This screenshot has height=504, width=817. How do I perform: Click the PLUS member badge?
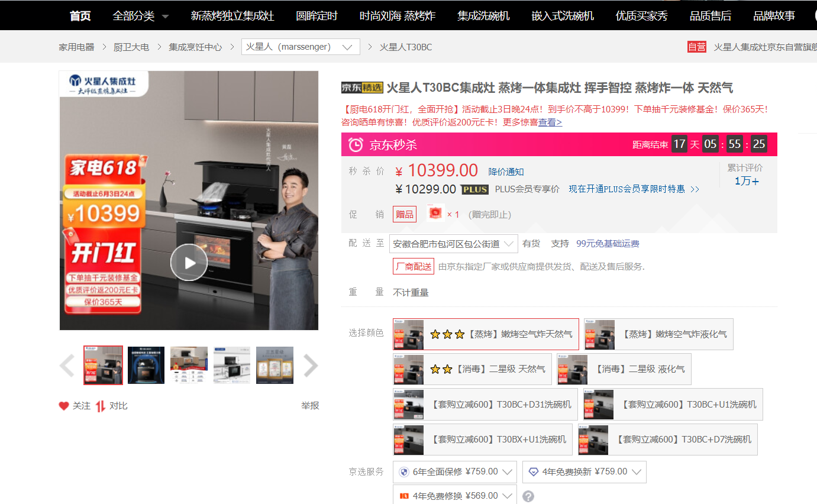coord(474,189)
